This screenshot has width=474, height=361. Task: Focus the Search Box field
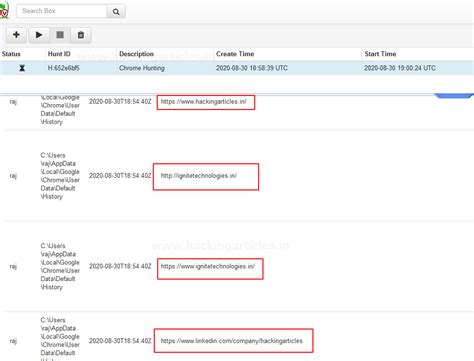click(x=62, y=11)
